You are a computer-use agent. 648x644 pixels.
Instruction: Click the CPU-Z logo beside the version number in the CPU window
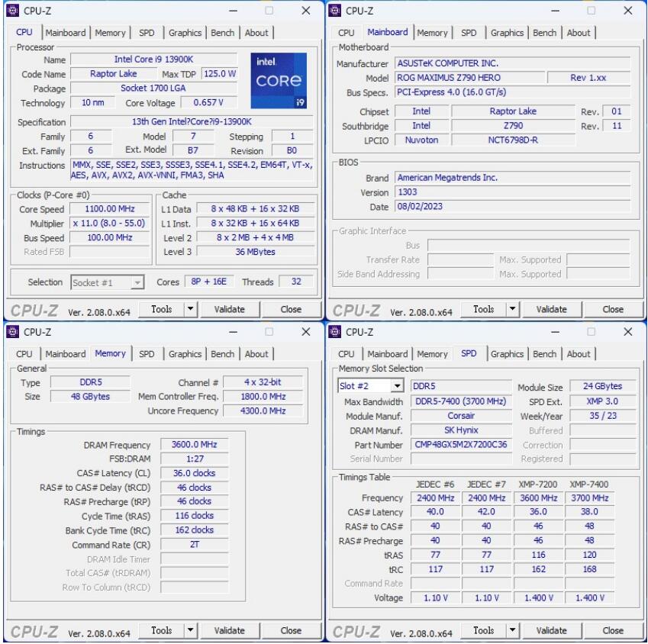(36, 309)
